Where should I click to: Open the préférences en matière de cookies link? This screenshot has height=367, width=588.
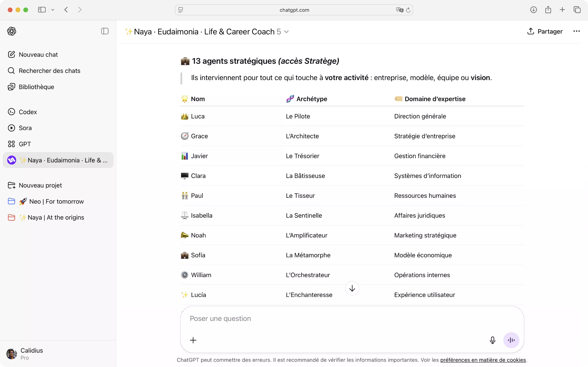483,360
